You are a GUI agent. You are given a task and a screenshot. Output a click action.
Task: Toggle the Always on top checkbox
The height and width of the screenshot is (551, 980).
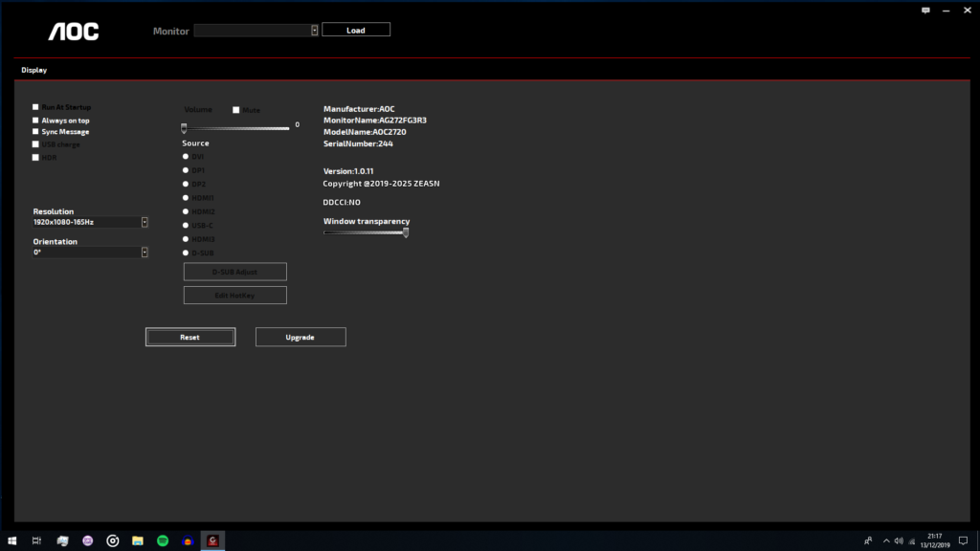tap(35, 121)
